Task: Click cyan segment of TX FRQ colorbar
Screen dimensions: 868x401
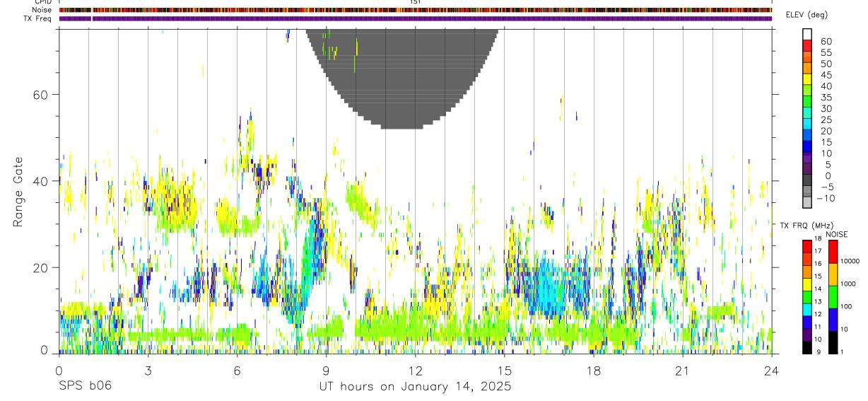Action: 807,310
